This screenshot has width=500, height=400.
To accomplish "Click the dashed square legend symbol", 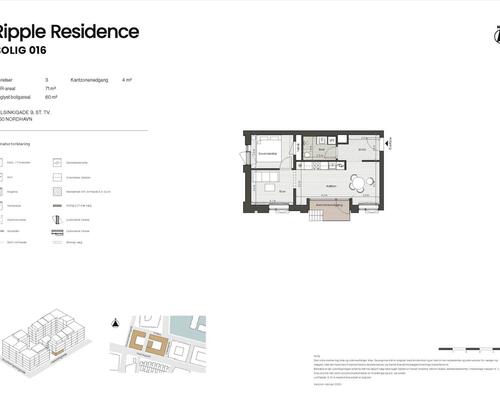I will click(x=57, y=177).
